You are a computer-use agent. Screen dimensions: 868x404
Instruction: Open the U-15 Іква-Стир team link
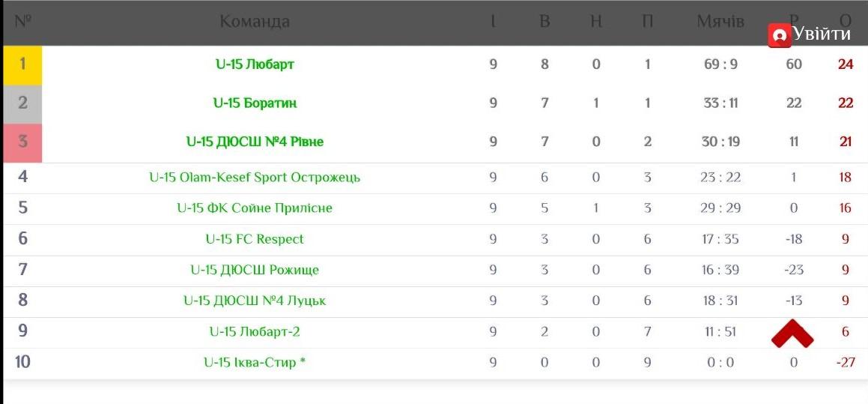coord(255,362)
